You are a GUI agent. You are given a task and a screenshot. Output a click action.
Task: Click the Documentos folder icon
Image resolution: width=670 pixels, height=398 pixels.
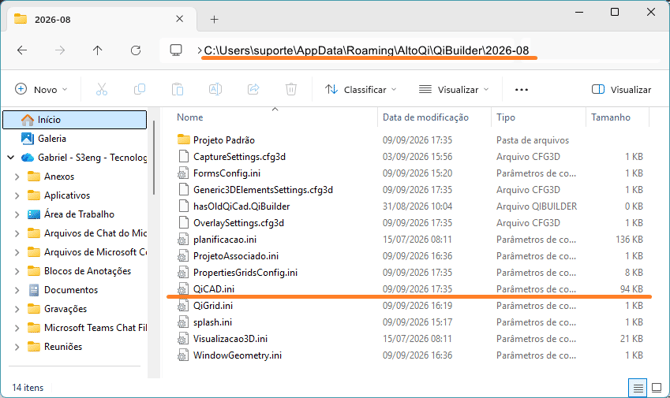34,290
